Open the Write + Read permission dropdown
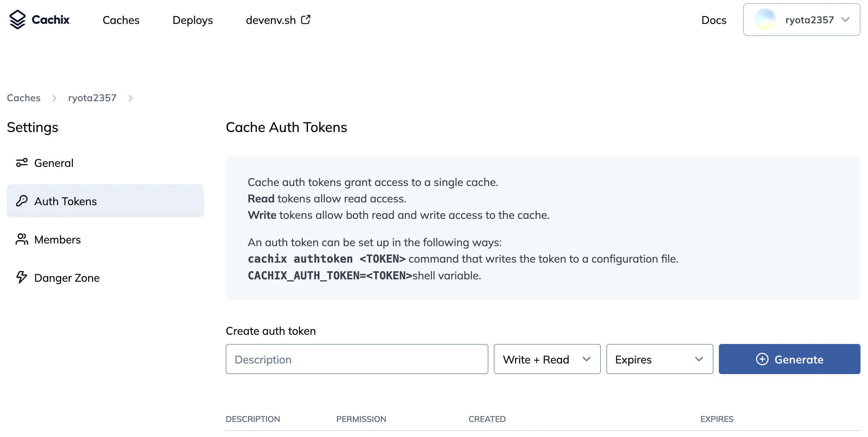The height and width of the screenshot is (437, 868). tap(547, 359)
